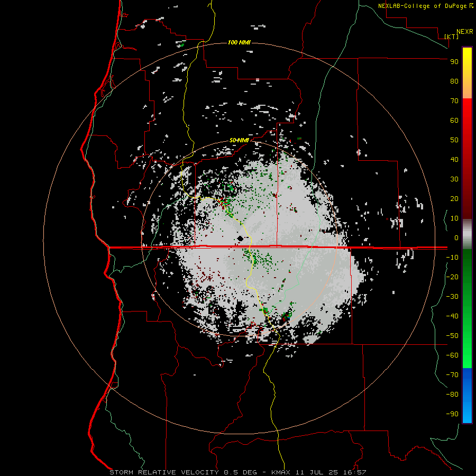
Task: Click the 0.5 DEG elevation angle text
Action: 240,472
